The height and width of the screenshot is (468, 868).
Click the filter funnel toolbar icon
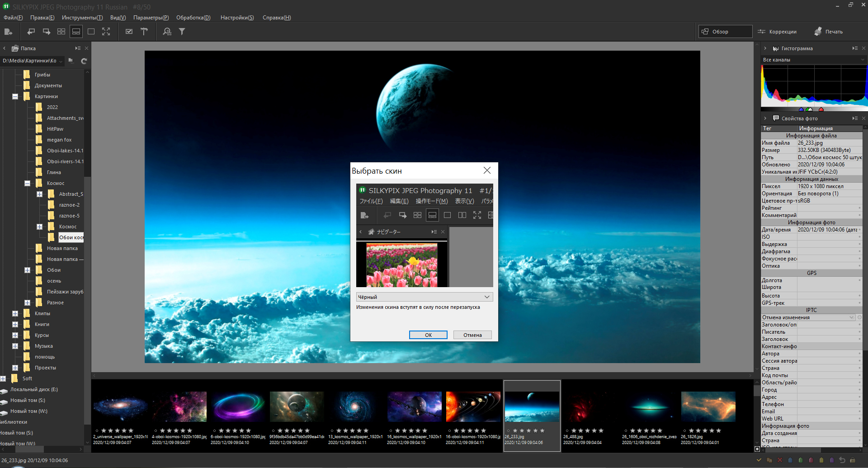click(182, 32)
